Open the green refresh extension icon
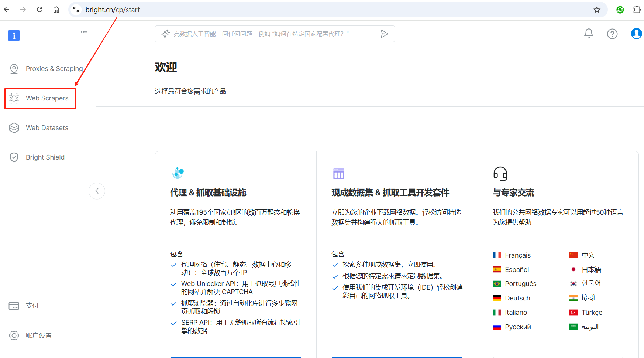Screen dimensions: 644x358 tap(620, 10)
